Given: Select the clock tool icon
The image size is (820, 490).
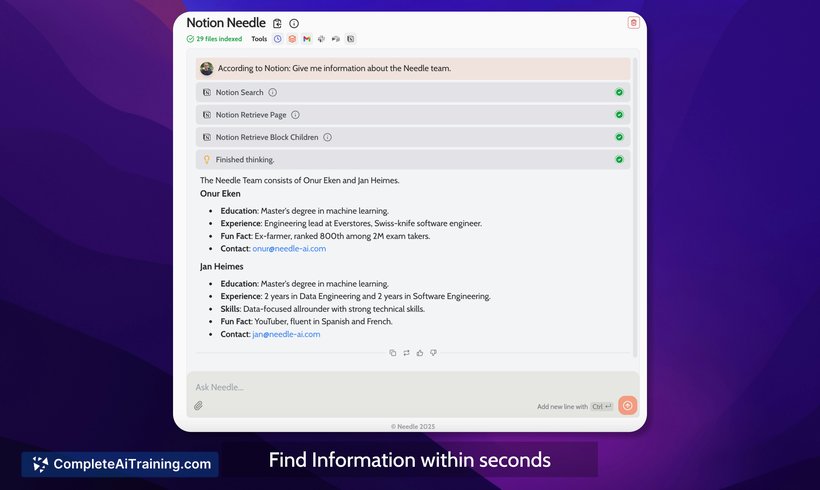Looking at the screenshot, I should pos(278,39).
